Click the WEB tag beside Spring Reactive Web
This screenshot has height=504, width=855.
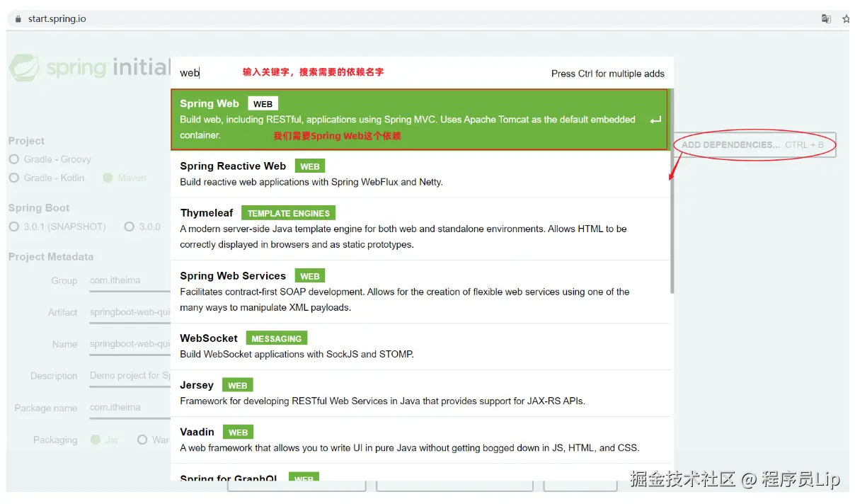pos(310,166)
